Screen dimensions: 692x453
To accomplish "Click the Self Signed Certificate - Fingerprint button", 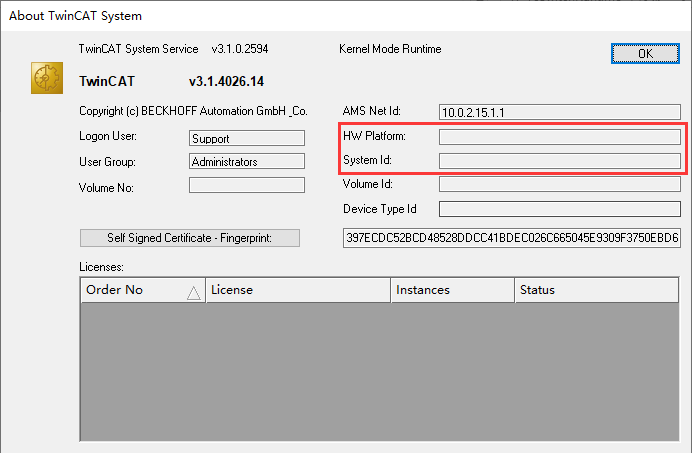I will 190,238.
